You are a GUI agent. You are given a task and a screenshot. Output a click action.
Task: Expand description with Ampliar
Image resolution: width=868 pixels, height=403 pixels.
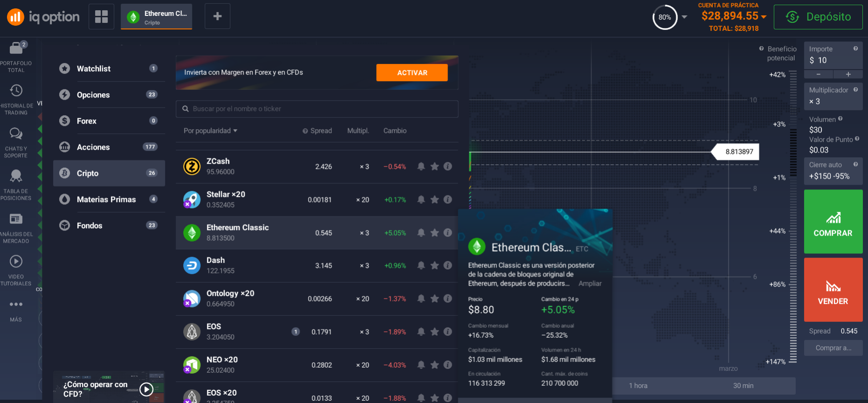click(590, 284)
